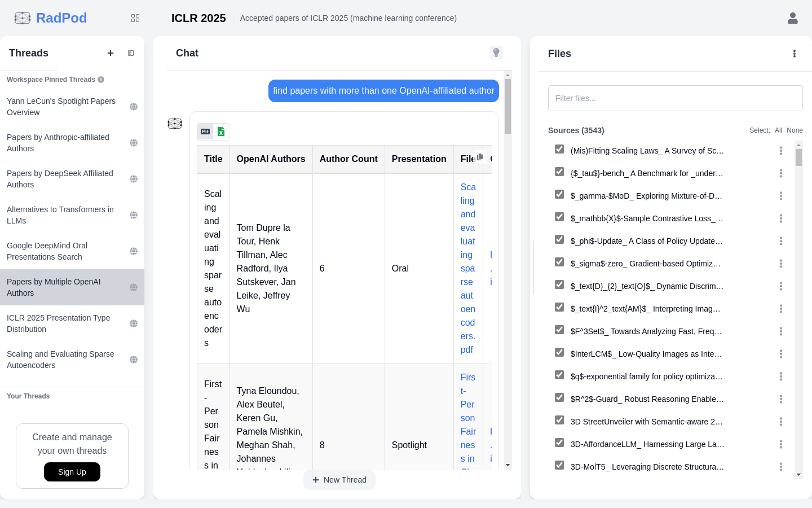Open 3D-MolT5 Leveraging Discrete Structural file

coord(647,467)
